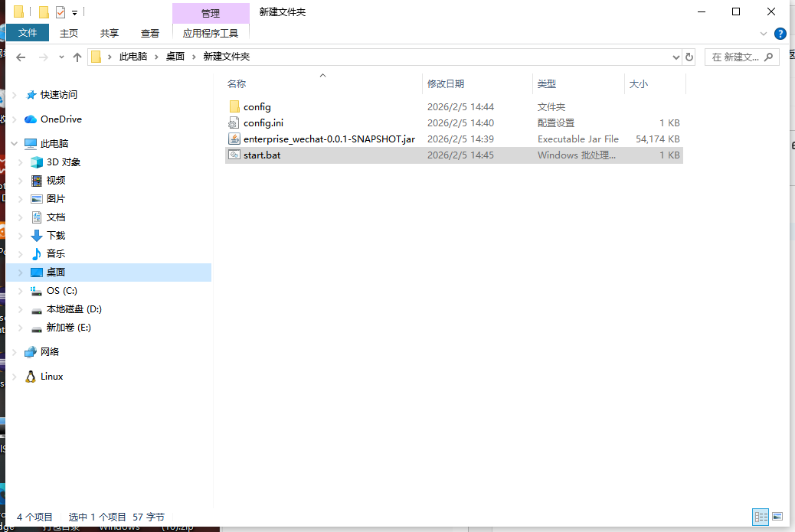This screenshot has height=532, width=795.
Task: Open the config folder
Action: (x=257, y=107)
